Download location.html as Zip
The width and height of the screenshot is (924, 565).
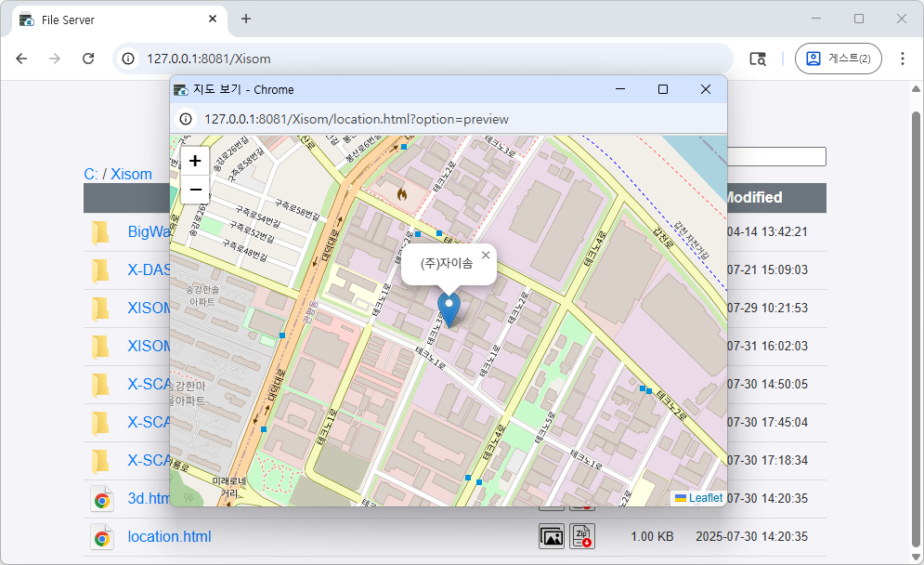pyautogui.click(x=582, y=537)
